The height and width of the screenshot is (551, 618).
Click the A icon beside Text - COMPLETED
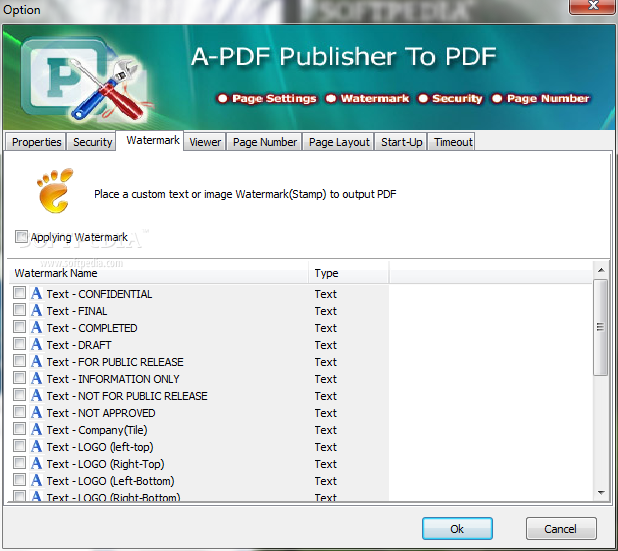[36, 327]
